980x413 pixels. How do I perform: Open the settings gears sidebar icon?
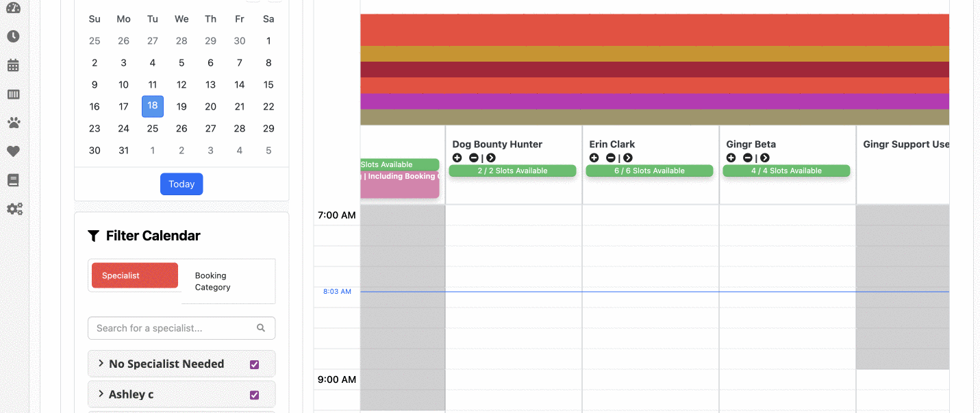14,209
